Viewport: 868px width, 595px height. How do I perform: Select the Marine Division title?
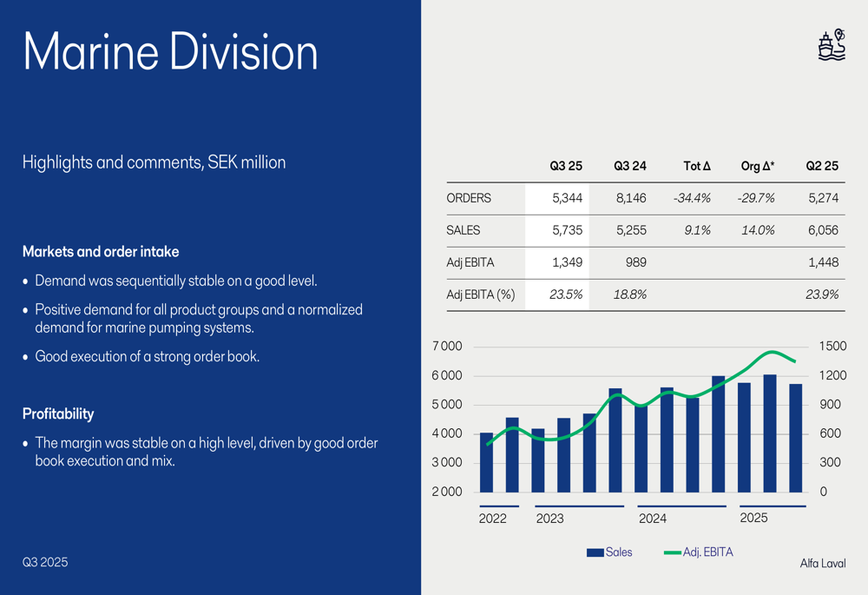point(170,51)
